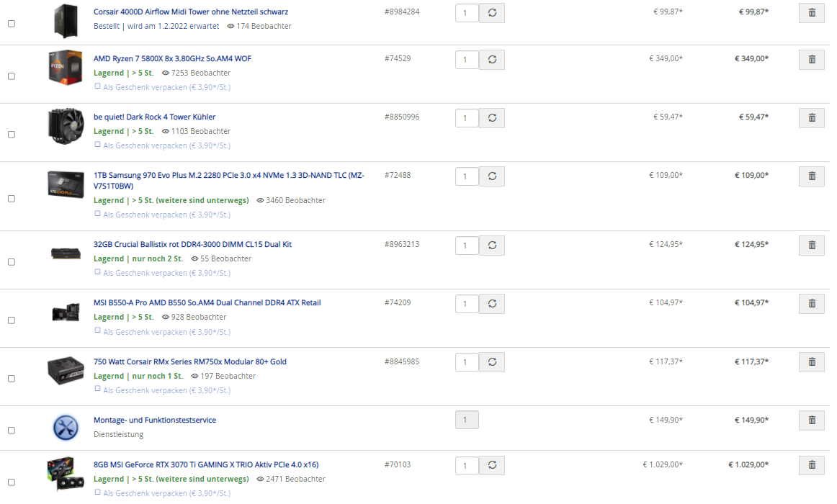Trash the Crucial Ballistix 32GB row
The height and width of the screenshot is (504, 837).
(811, 246)
